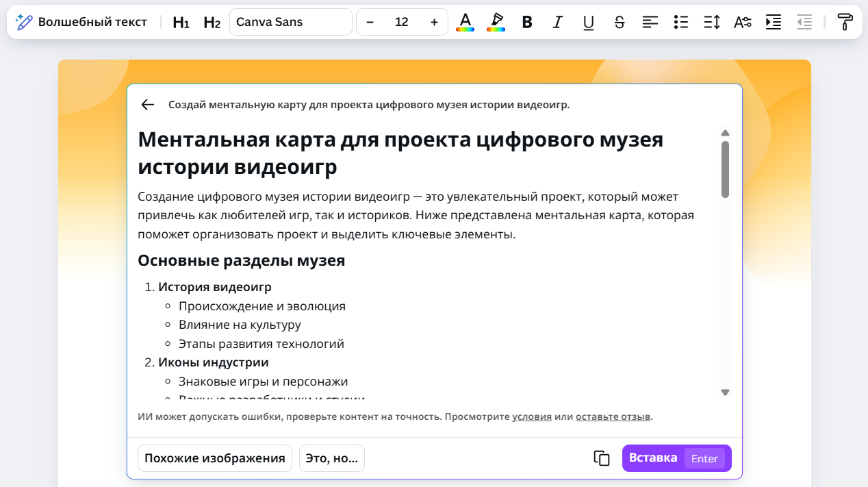868x487 pixels.
Task: Toggle italic formatting
Action: (557, 21)
